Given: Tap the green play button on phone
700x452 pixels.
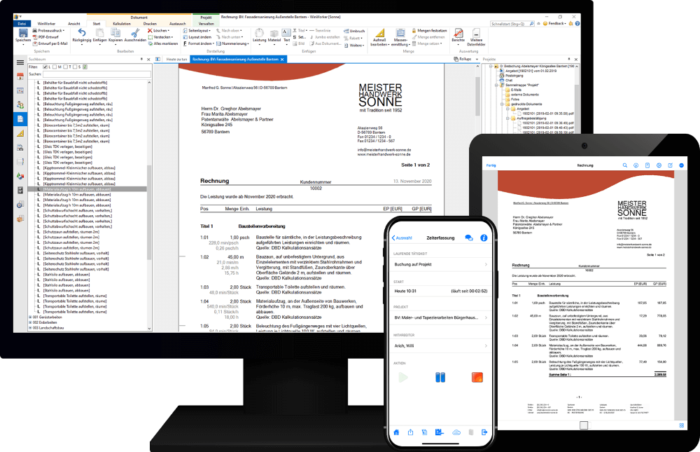Looking at the screenshot, I should [x=403, y=378].
